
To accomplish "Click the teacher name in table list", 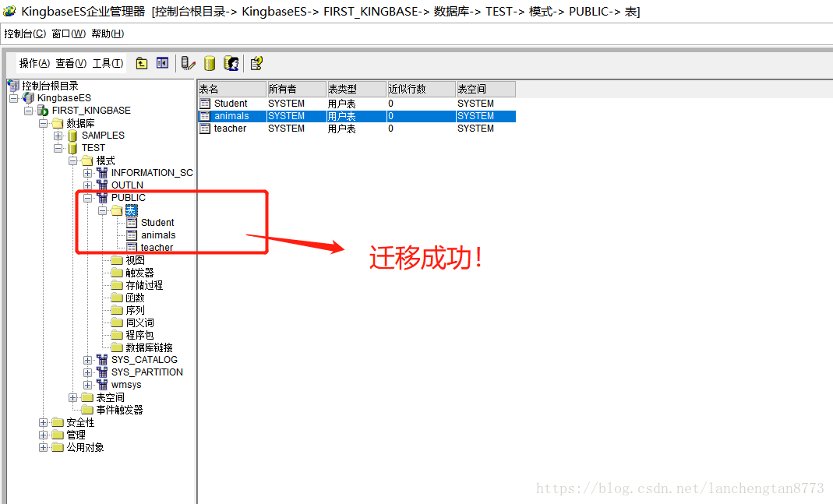I will (230, 129).
